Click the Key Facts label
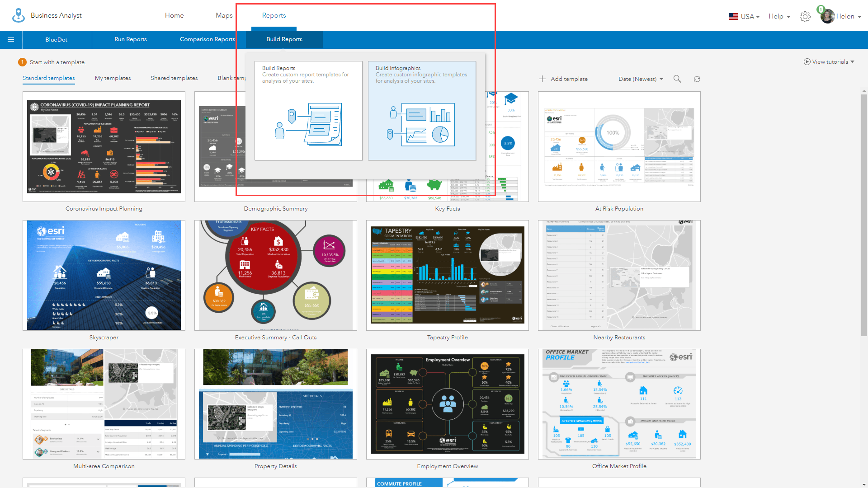The image size is (868, 488). point(448,209)
